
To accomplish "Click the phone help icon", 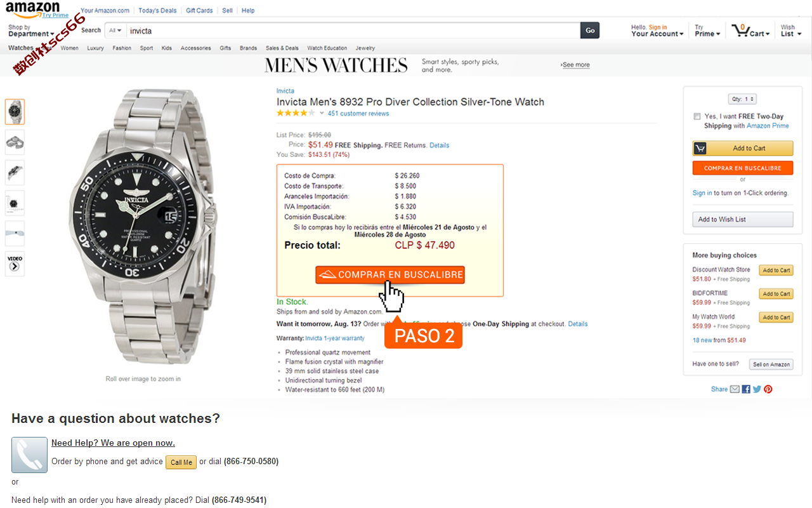I will coord(29,455).
